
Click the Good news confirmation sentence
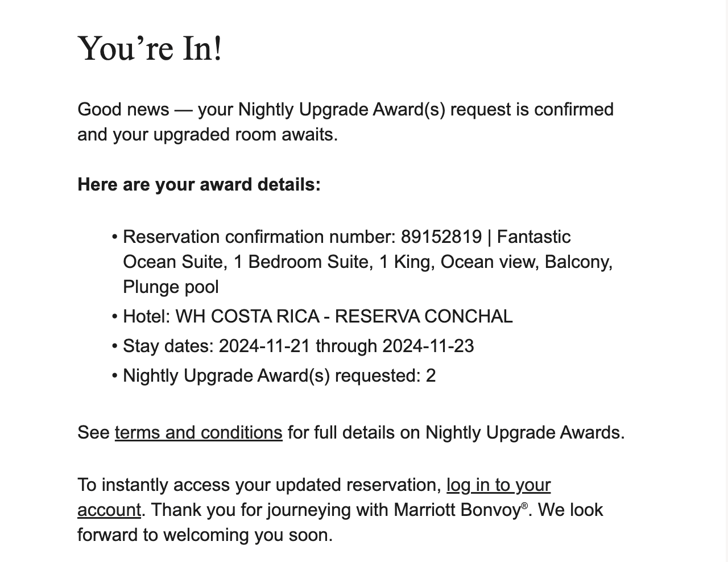[345, 122]
